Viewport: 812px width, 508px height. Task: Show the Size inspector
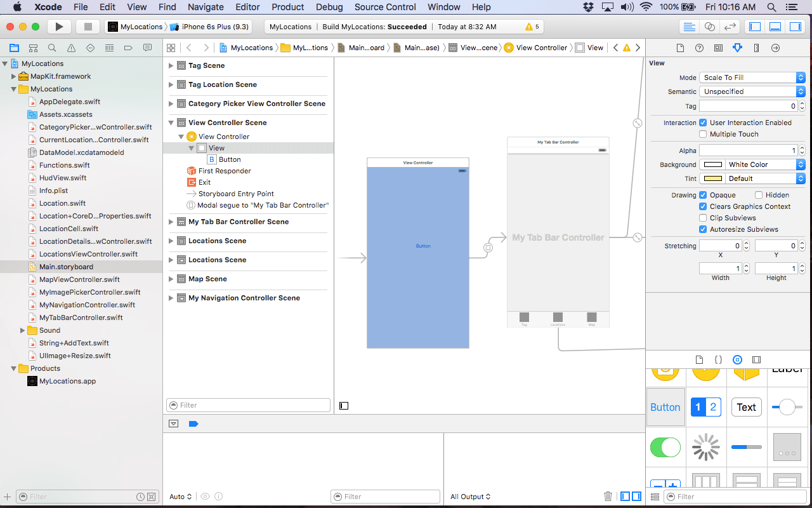(756, 48)
